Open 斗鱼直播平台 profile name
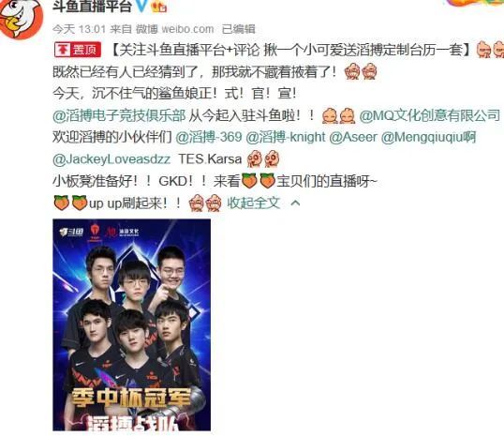This screenshot has height=436, width=504. point(92,7)
